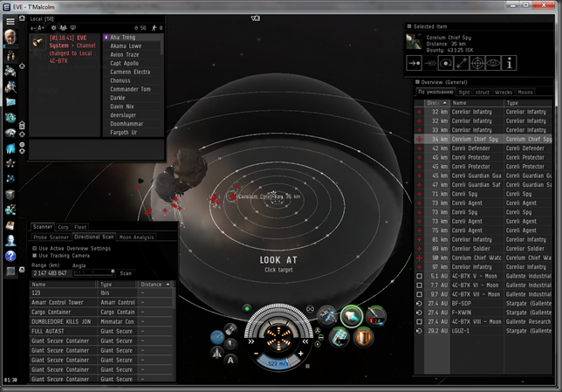This screenshot has height=392, width=562.
Task: Open the Overview (General) header menu icon
Action: pyautogui.click(x=417, y=82)
